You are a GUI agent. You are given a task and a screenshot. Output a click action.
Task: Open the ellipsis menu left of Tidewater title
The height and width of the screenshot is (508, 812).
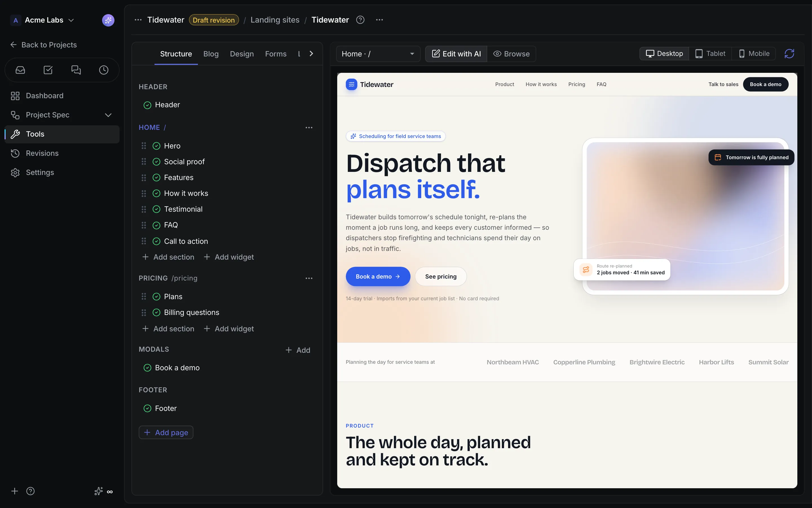(x=138, y=20)
